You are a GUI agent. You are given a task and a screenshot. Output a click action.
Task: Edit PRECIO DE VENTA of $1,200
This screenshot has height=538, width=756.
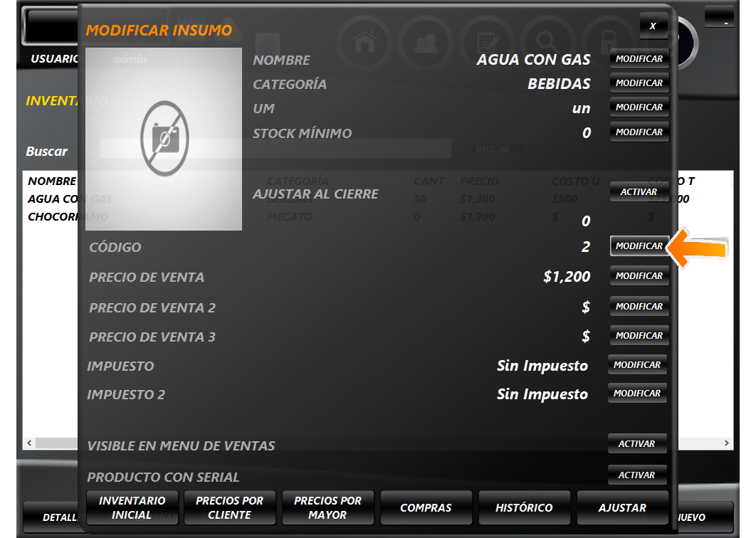(x=639, y=276)
